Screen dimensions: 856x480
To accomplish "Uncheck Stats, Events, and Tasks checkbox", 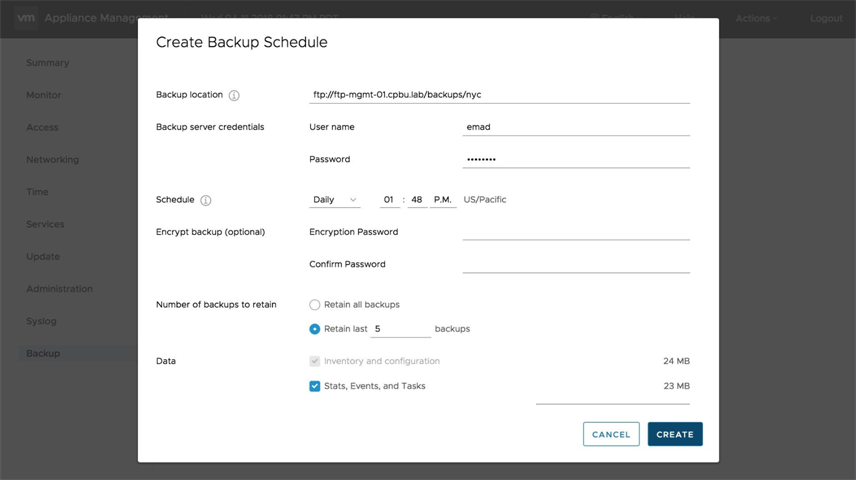I will coord(315,386).
